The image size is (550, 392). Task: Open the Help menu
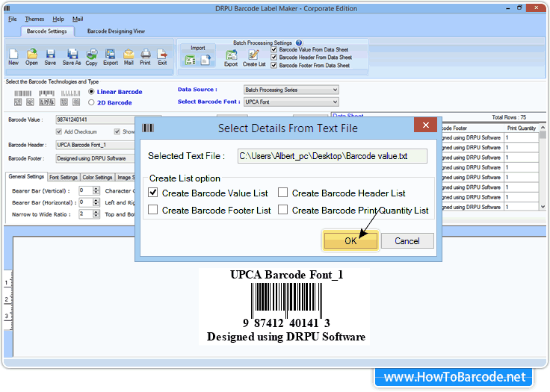tap(58, 19)
